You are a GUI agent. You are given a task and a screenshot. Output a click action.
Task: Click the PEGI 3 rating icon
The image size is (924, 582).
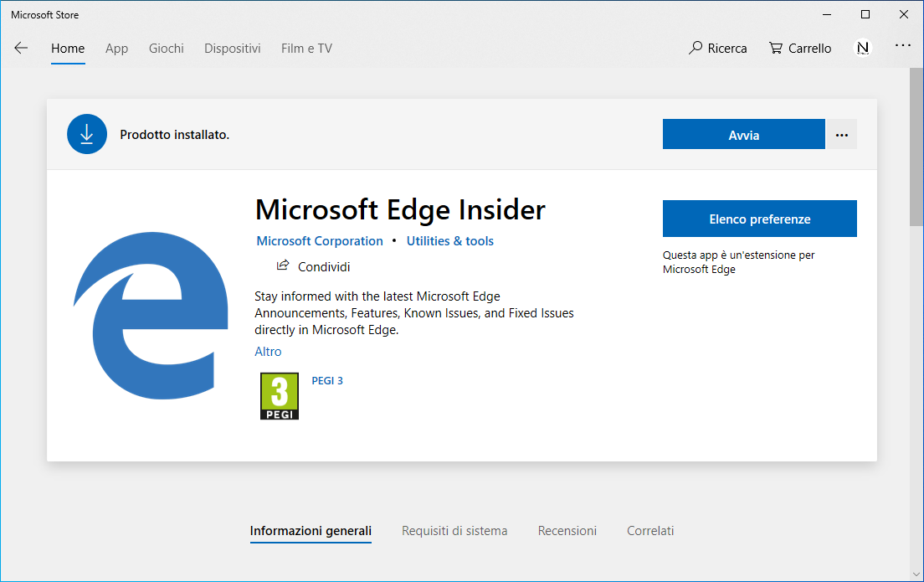pos(279,394)
